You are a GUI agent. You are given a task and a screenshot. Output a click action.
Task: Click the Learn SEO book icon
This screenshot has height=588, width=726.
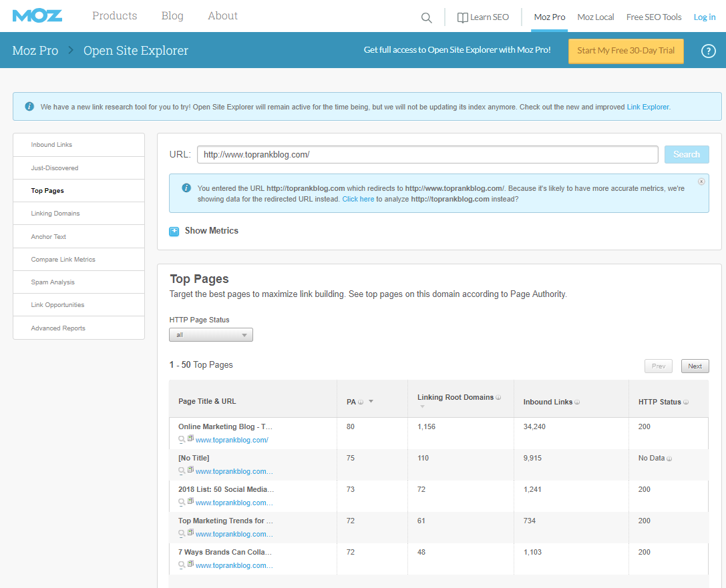[462, 17]
